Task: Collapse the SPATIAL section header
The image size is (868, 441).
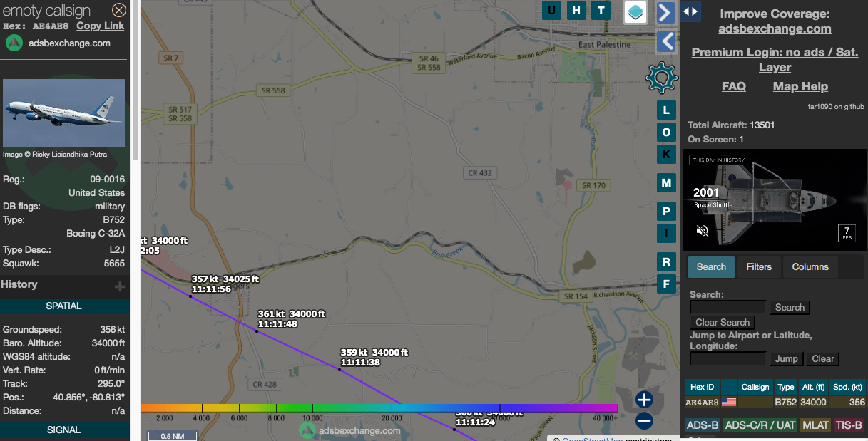Action: pyautogui.click(x=64, y=306)
